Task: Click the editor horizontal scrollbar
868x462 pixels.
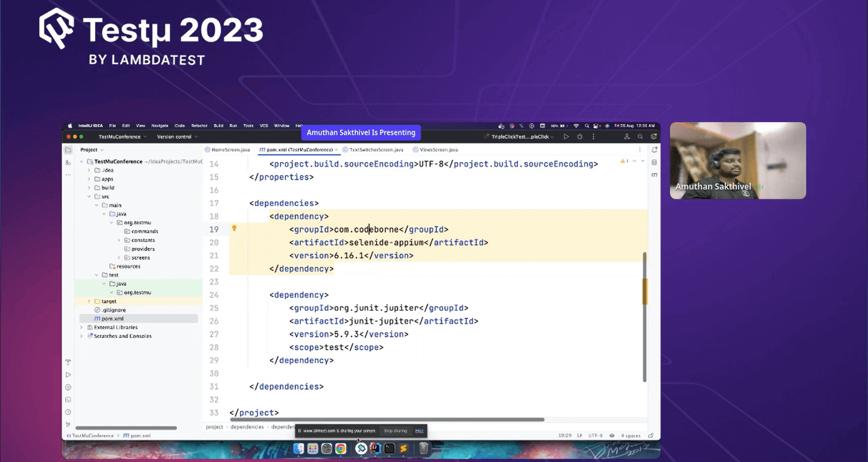Action: point(387,419)
